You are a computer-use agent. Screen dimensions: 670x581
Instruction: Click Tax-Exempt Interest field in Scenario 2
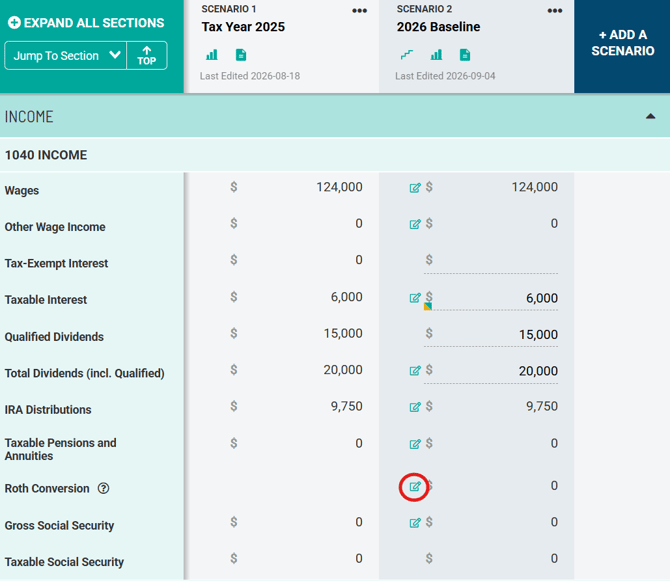tap(491, 261)
